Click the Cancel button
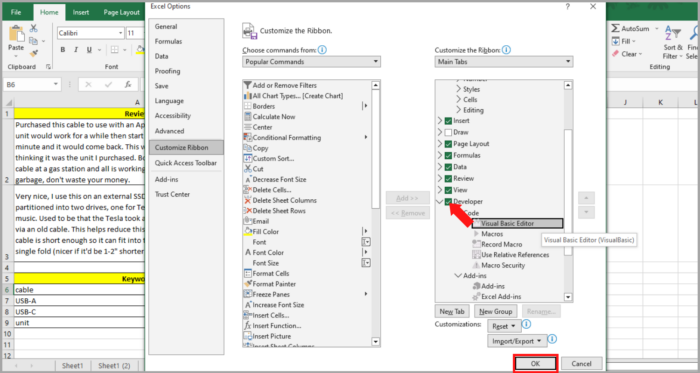700x373 pixels. [581, 364]
